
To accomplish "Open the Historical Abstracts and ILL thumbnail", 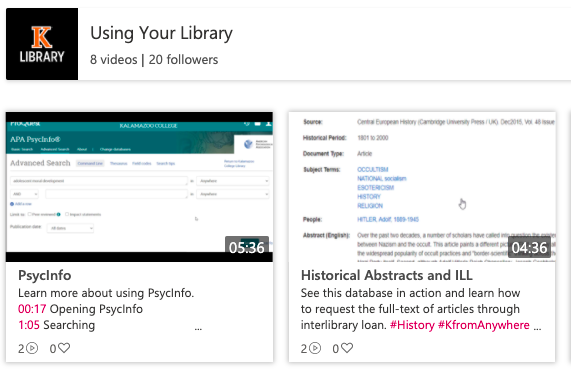I will coord(422,187).
